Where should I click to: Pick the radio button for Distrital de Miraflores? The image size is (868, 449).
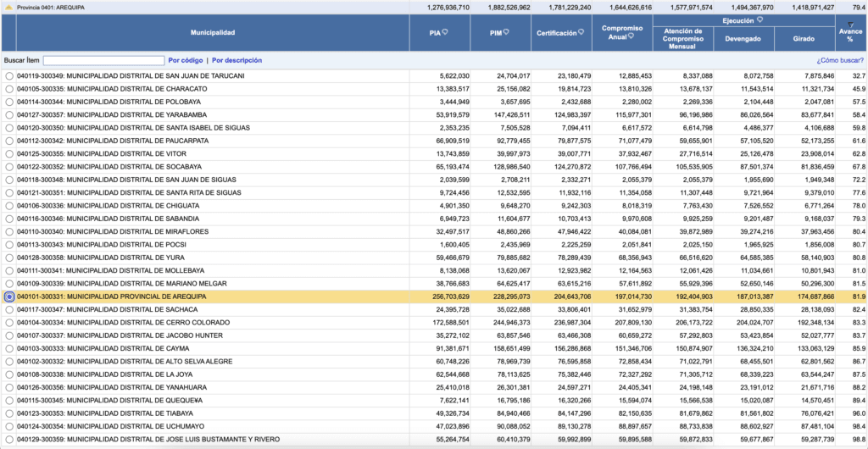coord(9,231)
